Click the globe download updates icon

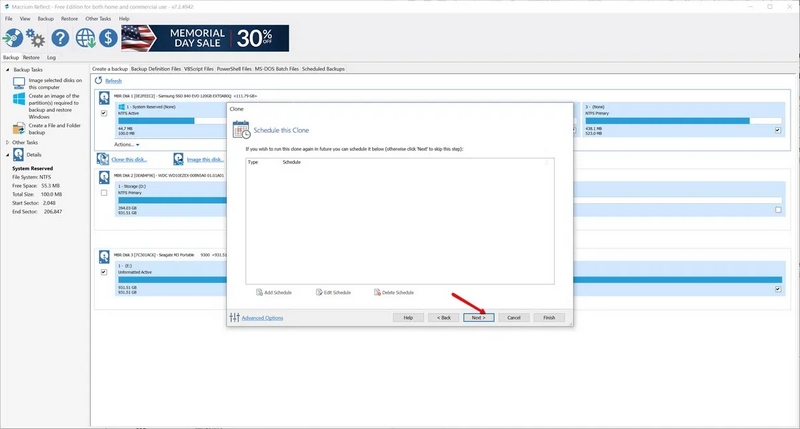click(x=85, y=38)
